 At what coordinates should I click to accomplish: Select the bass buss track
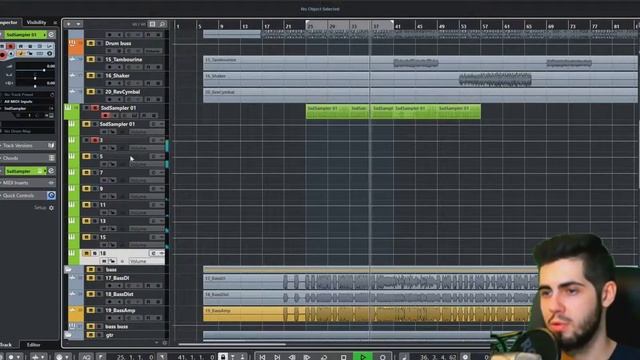[x=116, y=327]
